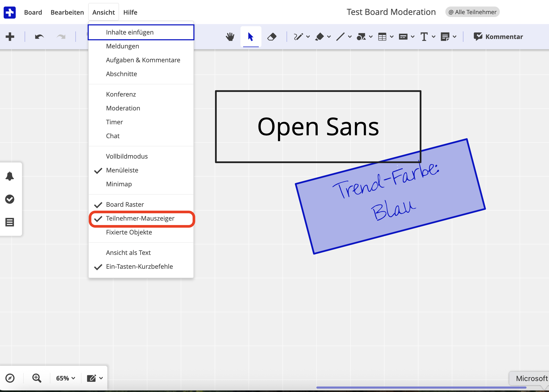Screen dimensions: 549x392
Task: Select the hand pan tool
Action: click(x=230, y=37)
